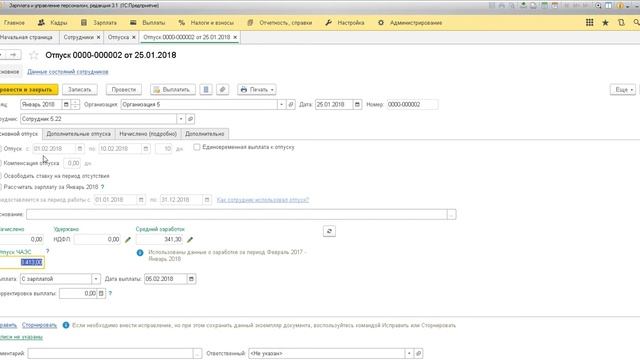
Task: Switch to Сотрудники window tab
Action: pyautogui.click(x=78, y=37)
